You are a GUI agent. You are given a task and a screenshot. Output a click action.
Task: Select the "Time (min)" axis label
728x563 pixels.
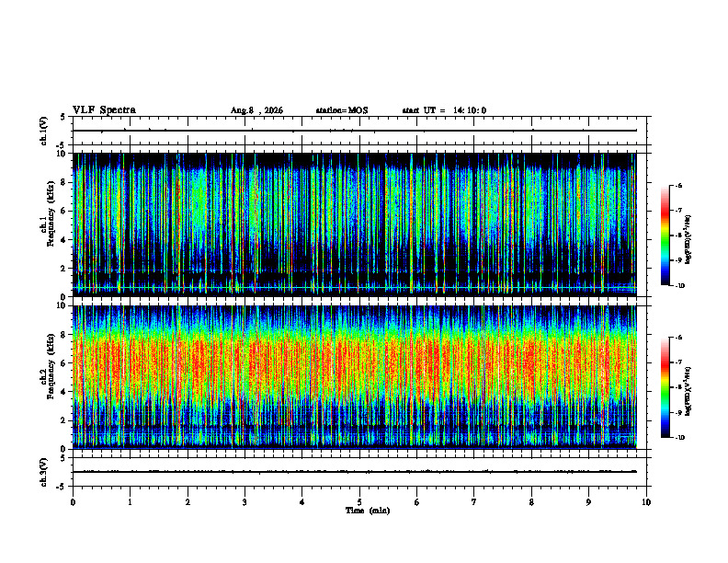(x=368, y=511)
